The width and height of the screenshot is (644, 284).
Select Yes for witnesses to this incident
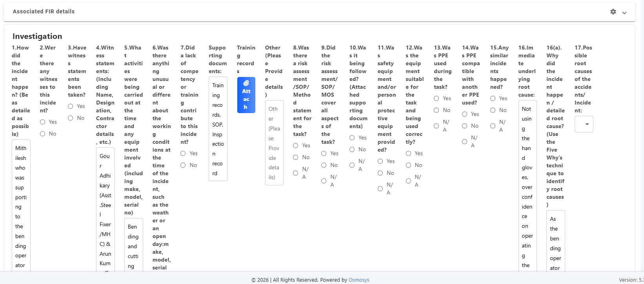43,122
